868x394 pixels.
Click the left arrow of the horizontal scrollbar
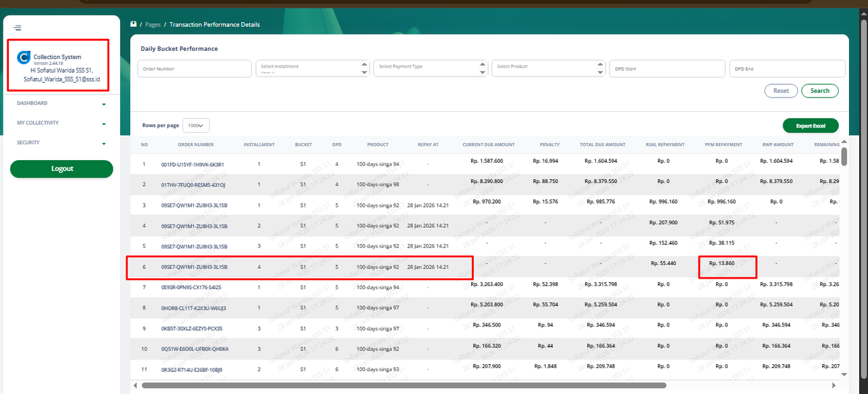pos(135,385)
